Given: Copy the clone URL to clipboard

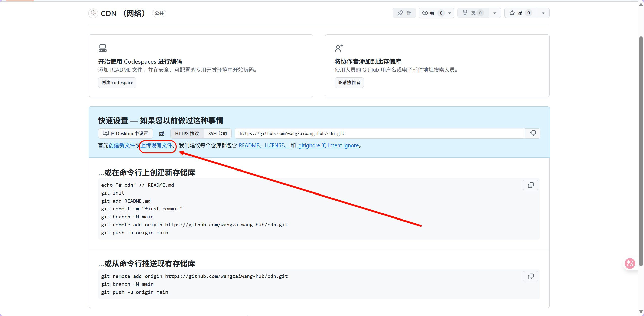Looking at the screenshot, I should point(532,133).
